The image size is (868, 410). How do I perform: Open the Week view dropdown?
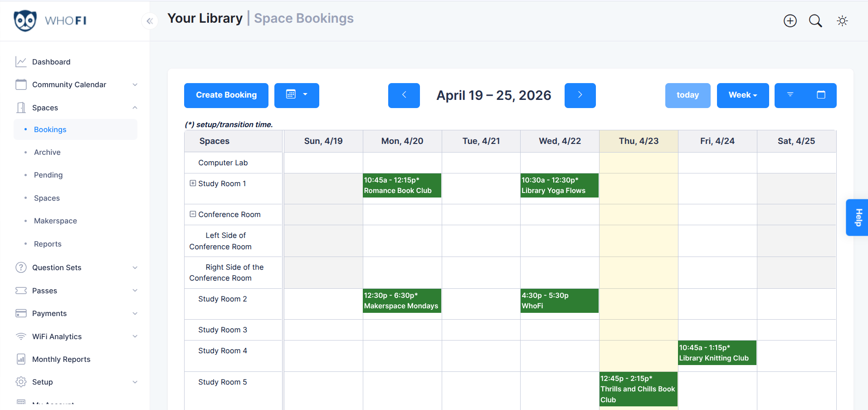pyautogui.click(x=742, y=95)
